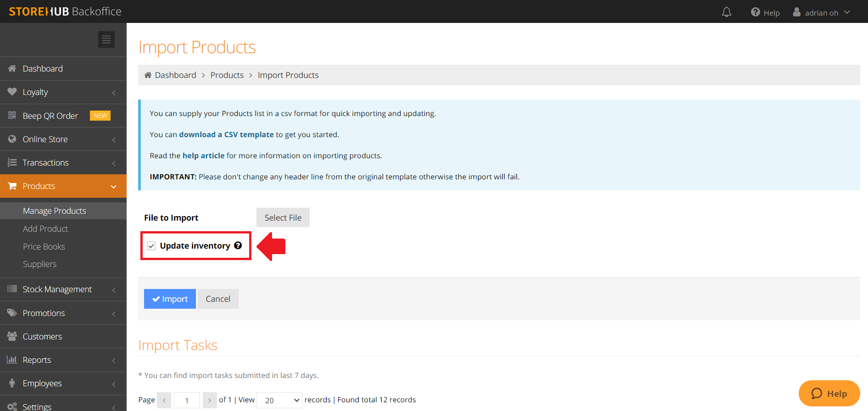Click the Dashboard home icon in sidebar
Image resolution: width=868 pixels, height=411 pixels.
(x=12, y=68)
